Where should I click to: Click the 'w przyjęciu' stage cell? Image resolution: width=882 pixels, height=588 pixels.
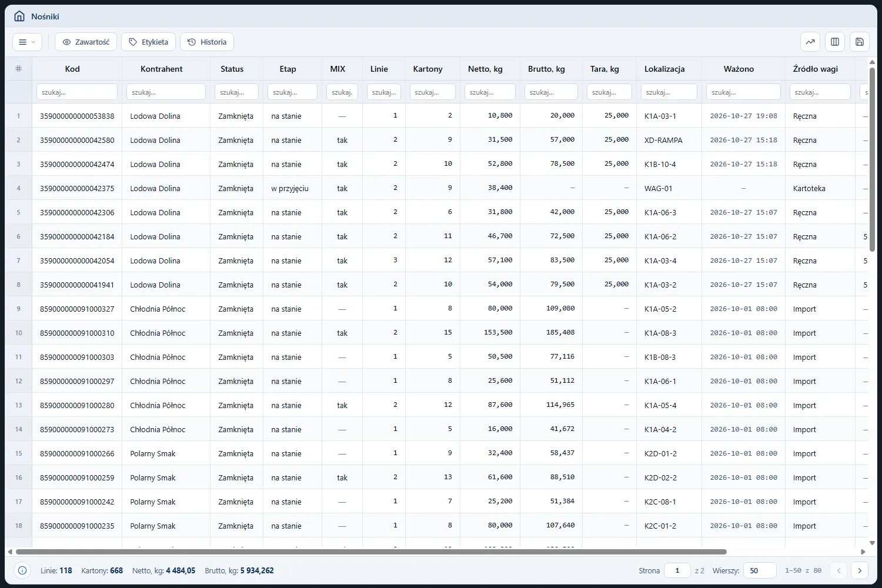[290, 188]
